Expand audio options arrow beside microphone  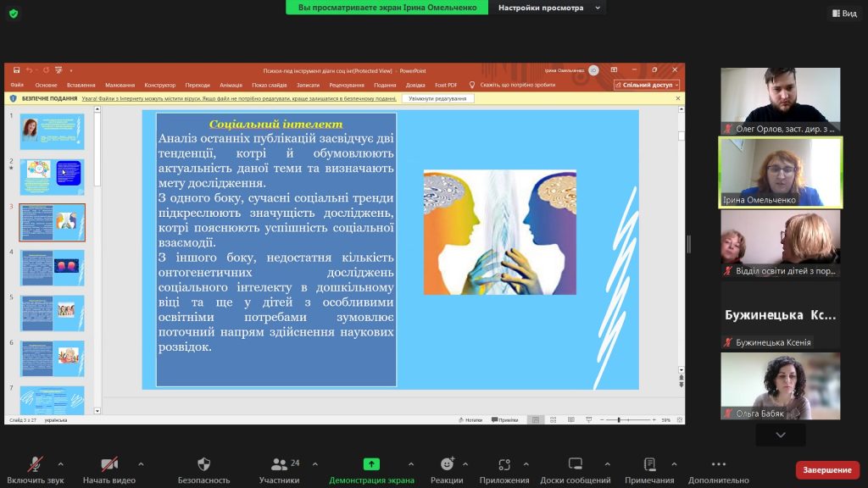pos(60,464)
